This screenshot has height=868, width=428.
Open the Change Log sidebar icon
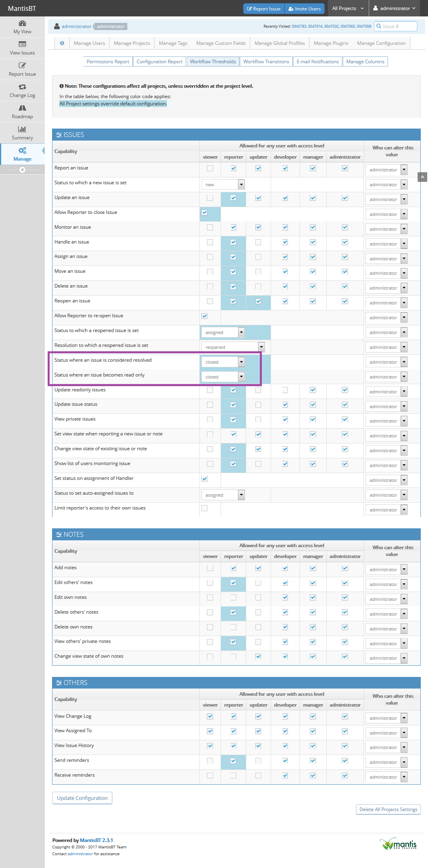[22, 87]
